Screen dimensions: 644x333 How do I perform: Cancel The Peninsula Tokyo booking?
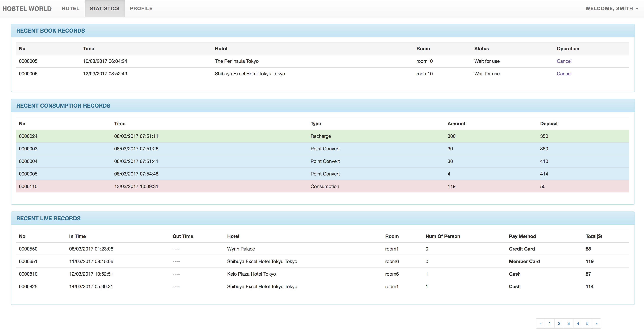coord(564,61)
